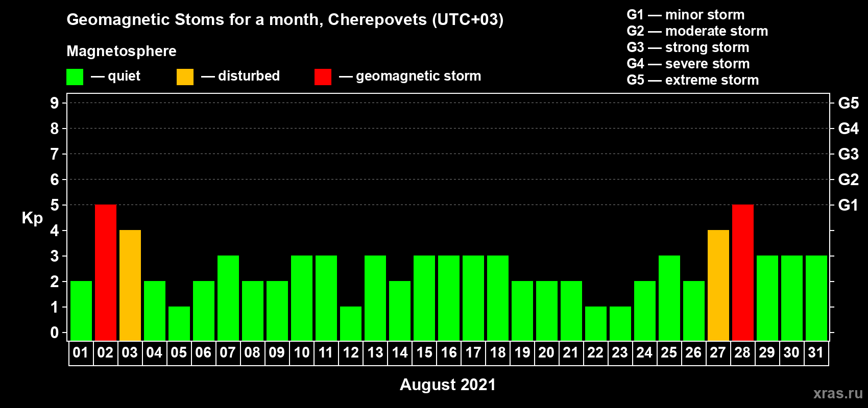
Task: Select the red bar for August 02
Action: 106,272
